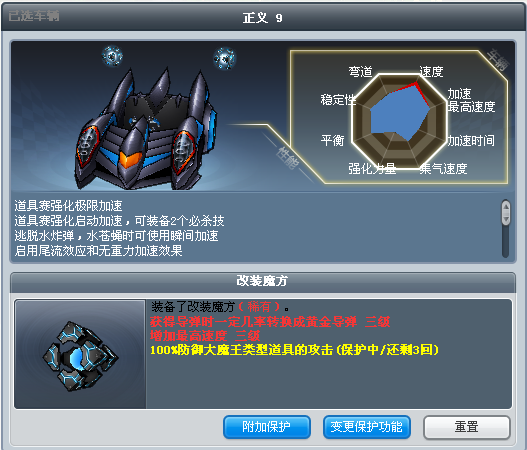Select the 改装魔方 section header
The image size is (527, 450).
pyautogui.click(x=262, y=281)
